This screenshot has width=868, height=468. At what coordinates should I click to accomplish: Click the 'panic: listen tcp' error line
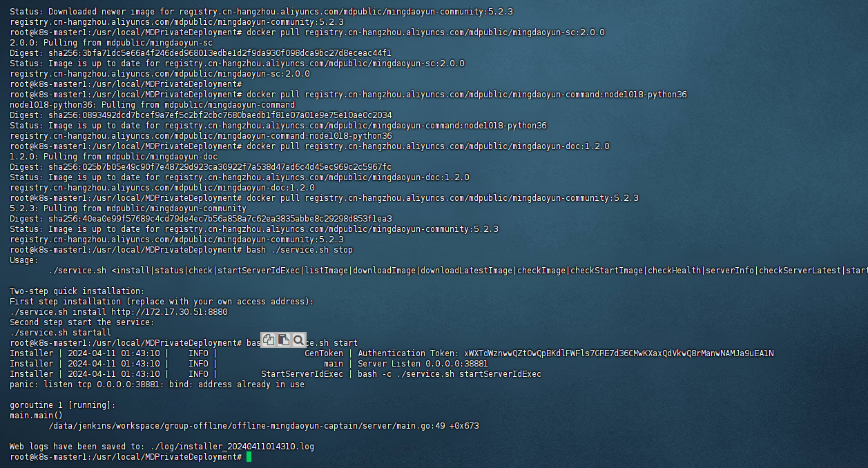point(157,384)
